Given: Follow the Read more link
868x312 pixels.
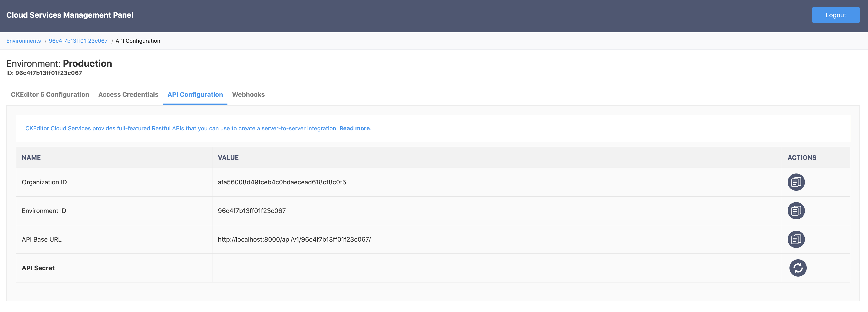Looking at the screenshot, I should (354, 128).
